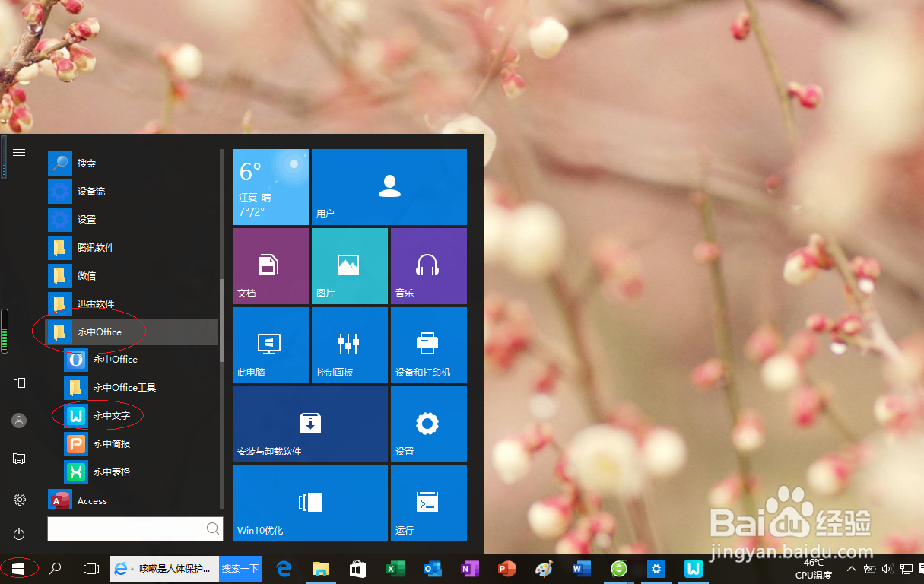The height and width of the screenshot is (584, 924).
Task: Click the 46℃ CPU温度 tray readout
Action: click(814, 569)
